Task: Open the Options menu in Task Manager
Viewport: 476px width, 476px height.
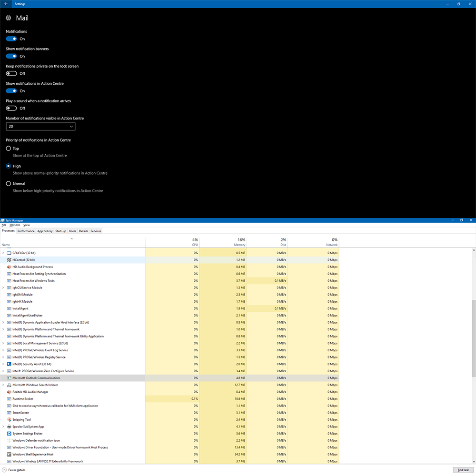Action: coord(15,225)
